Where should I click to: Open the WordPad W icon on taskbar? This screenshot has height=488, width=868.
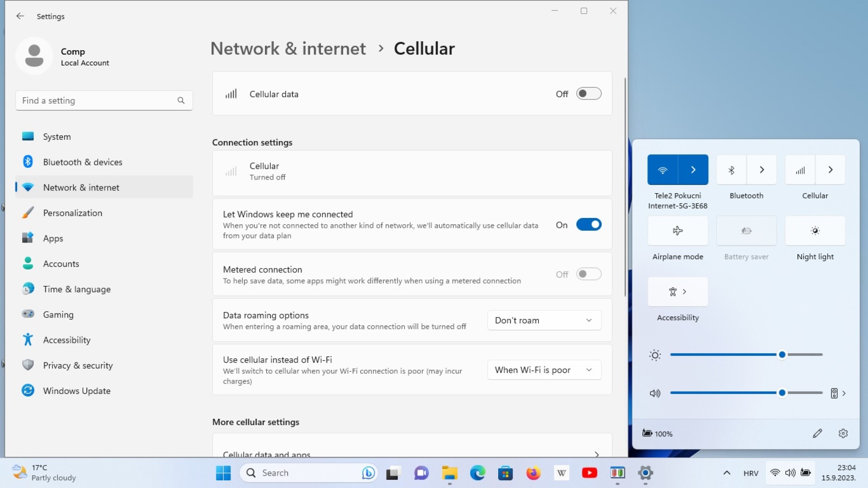click(x=561, y=473)
